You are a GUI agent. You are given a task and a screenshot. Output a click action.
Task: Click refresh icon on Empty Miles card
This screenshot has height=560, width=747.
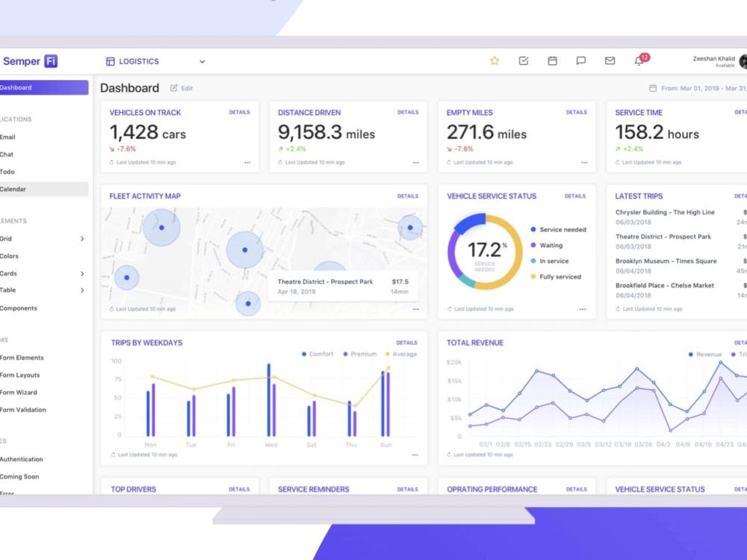[x=449, y=162]
